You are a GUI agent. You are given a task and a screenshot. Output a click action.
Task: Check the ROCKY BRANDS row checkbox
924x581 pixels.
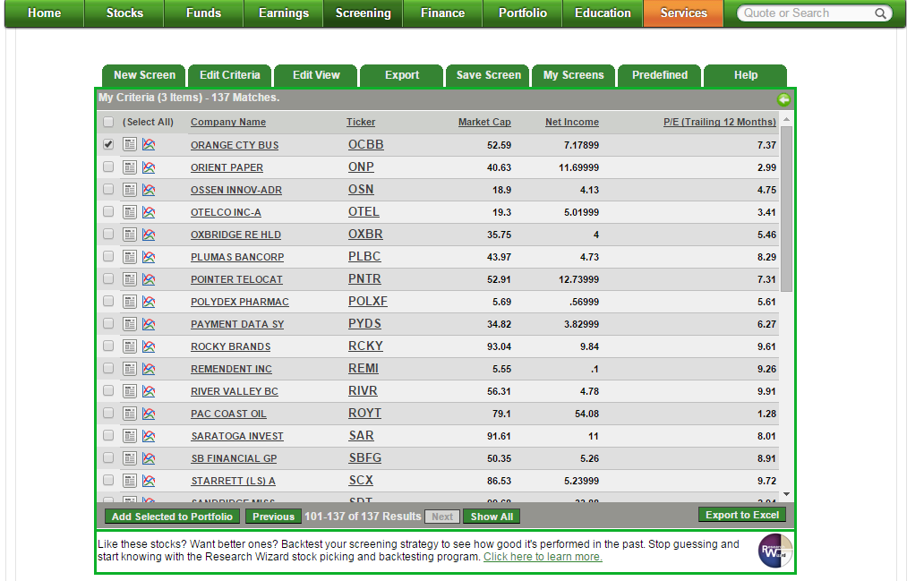[x=107, y=346]
